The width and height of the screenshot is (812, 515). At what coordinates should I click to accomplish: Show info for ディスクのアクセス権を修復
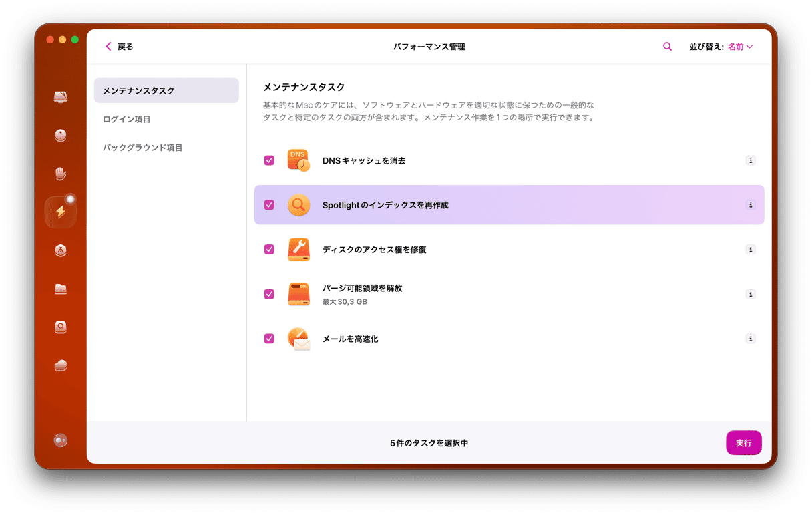[751, 250]
